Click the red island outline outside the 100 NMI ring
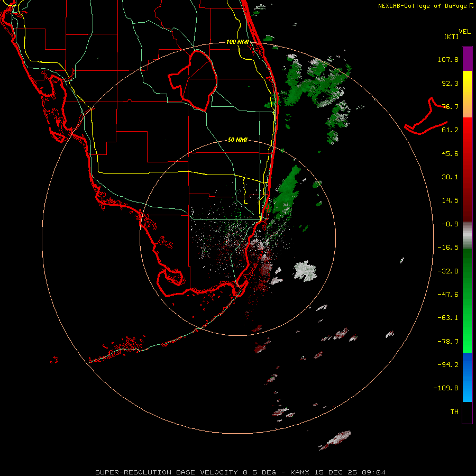476x476 pixels. click(x=426, y=117)
